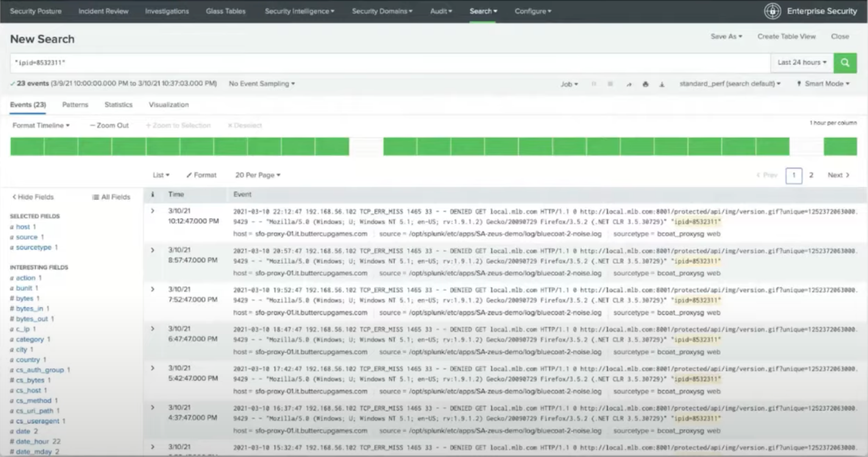This screenshot has height=457, width=868.
Task: Open the Smart Mode dropdown
Action: [823, 84]
